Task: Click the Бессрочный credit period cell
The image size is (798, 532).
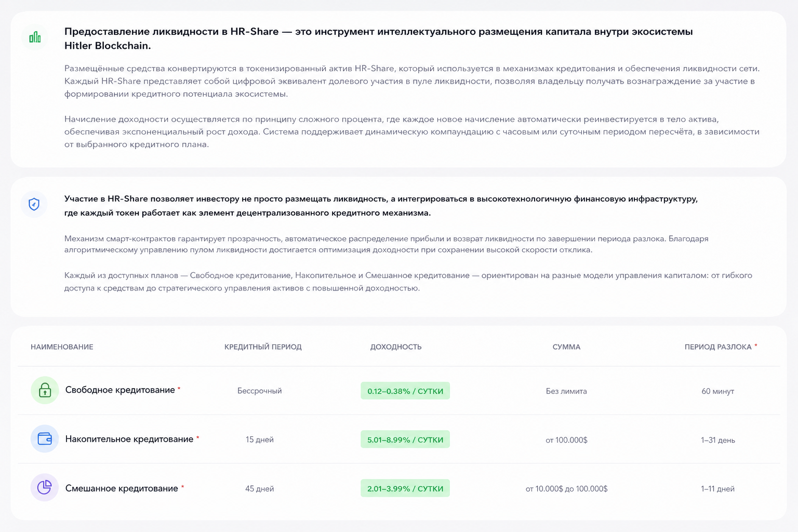Action: pyautogui.click(x=260, y=391)
